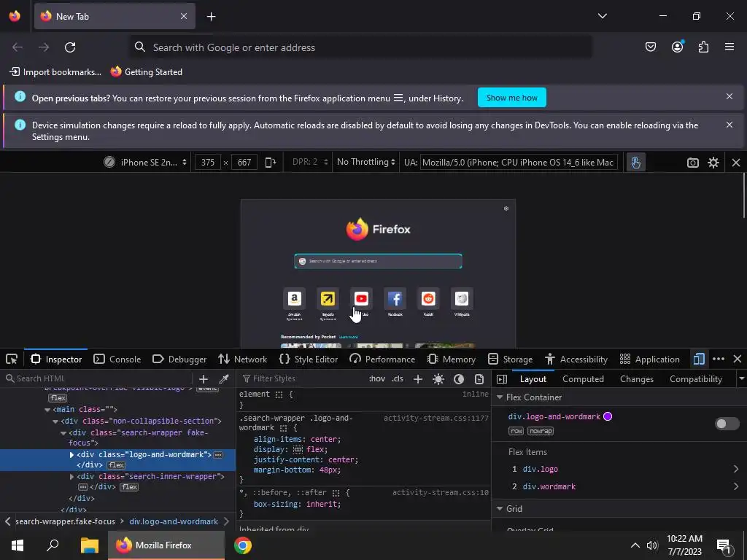Toggle light color scheme simulation (sun icon)
Screen dimensions: 747x560
438,379
